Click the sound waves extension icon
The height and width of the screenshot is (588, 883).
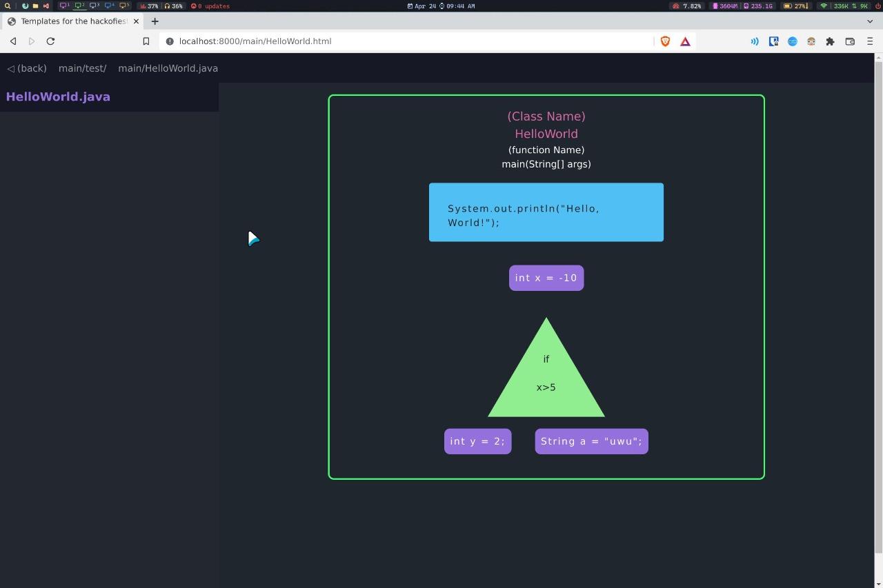pyautogui.click(x=755, y=41)
